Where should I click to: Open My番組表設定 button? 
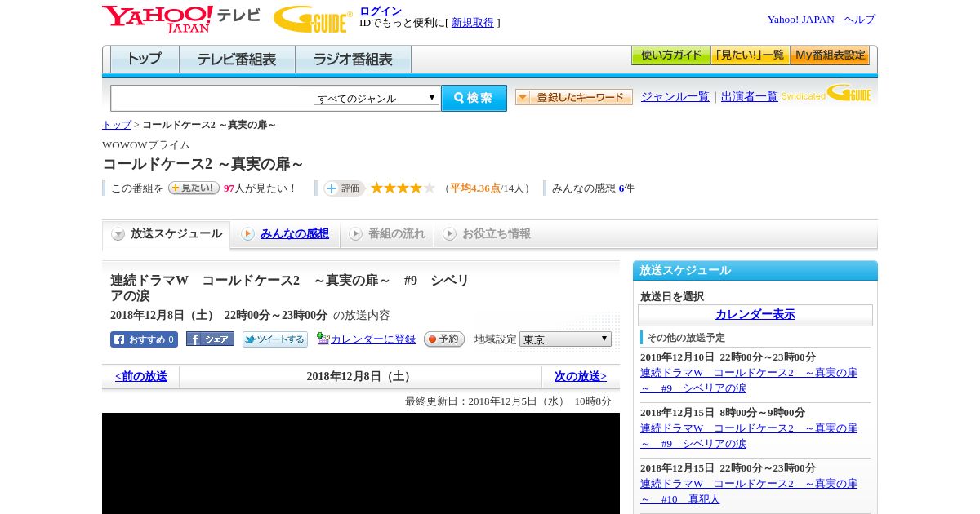[830, 55]
